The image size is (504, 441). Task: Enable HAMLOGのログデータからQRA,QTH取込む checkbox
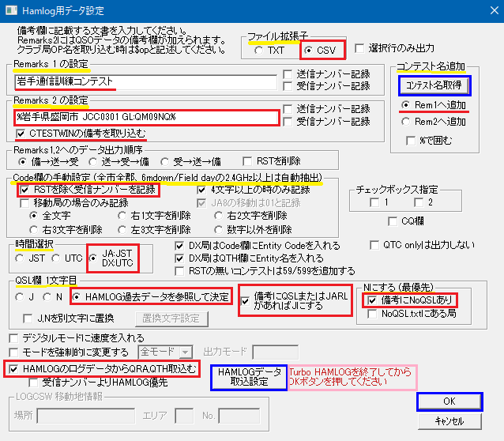click(x=13, y=368)
